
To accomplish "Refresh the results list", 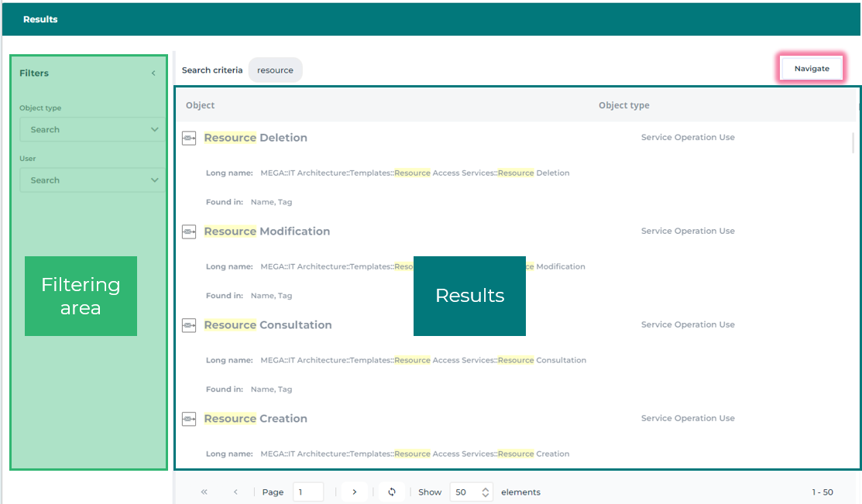I will [x=392, y=492].
